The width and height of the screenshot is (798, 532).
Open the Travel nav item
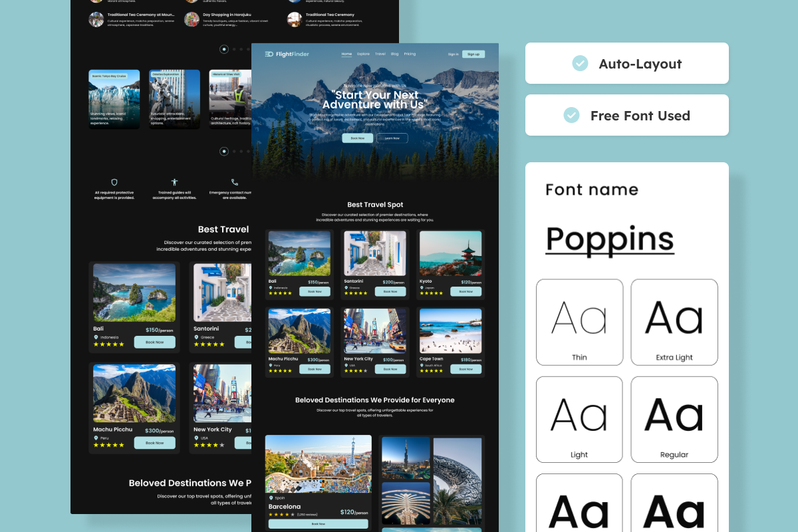pyautogui.click(x=380, y=54)
